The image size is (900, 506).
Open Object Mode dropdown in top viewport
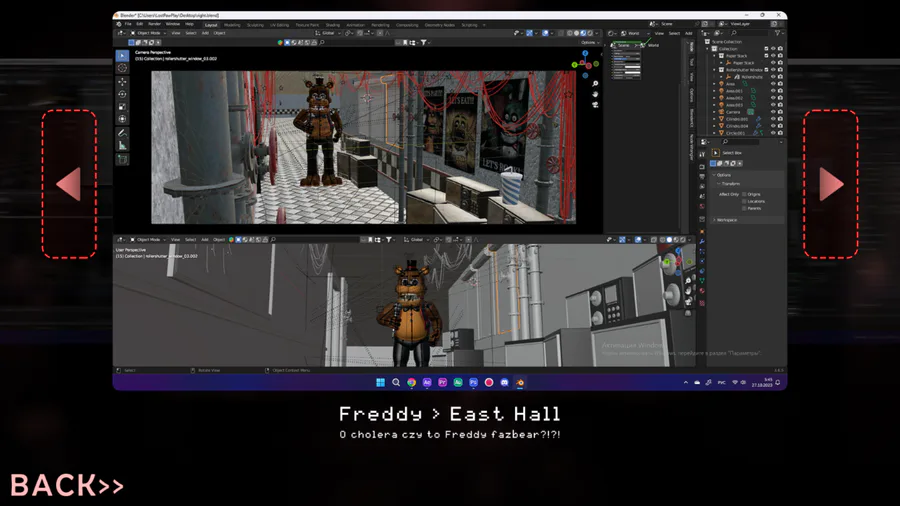(x=148, y=33)
